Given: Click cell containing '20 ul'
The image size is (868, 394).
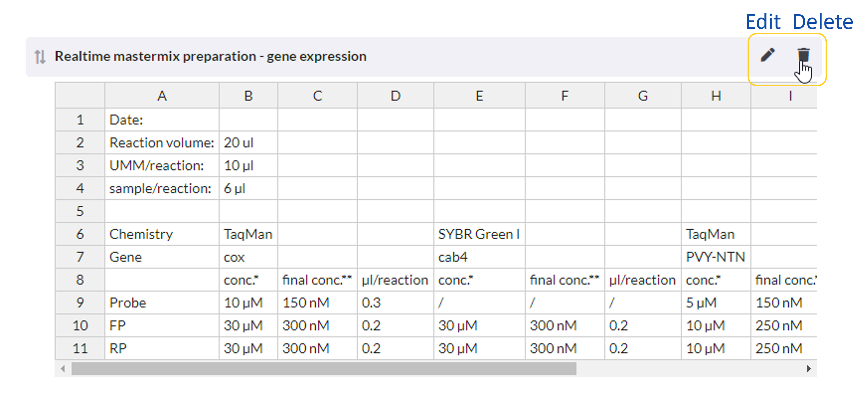Looking at the screenshot, I should 248,143.
